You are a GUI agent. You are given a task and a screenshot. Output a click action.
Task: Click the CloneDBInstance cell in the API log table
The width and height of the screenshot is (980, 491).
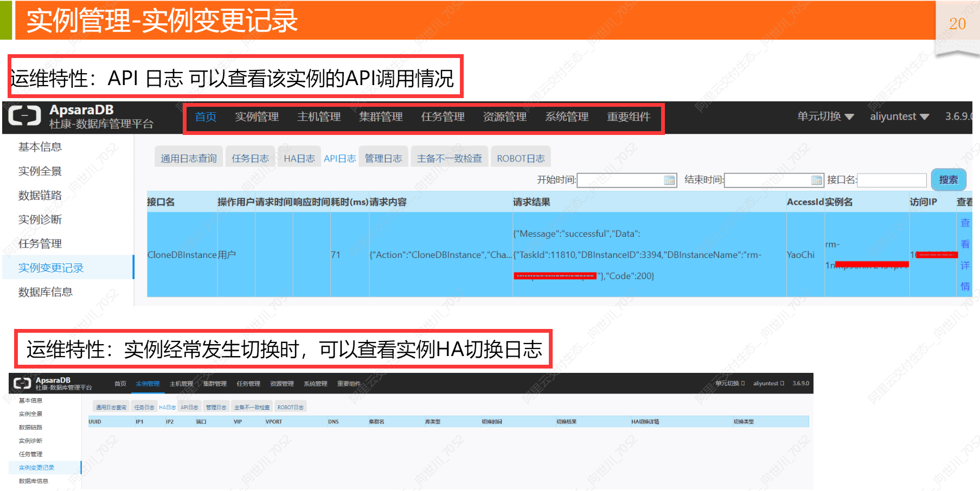182,254
